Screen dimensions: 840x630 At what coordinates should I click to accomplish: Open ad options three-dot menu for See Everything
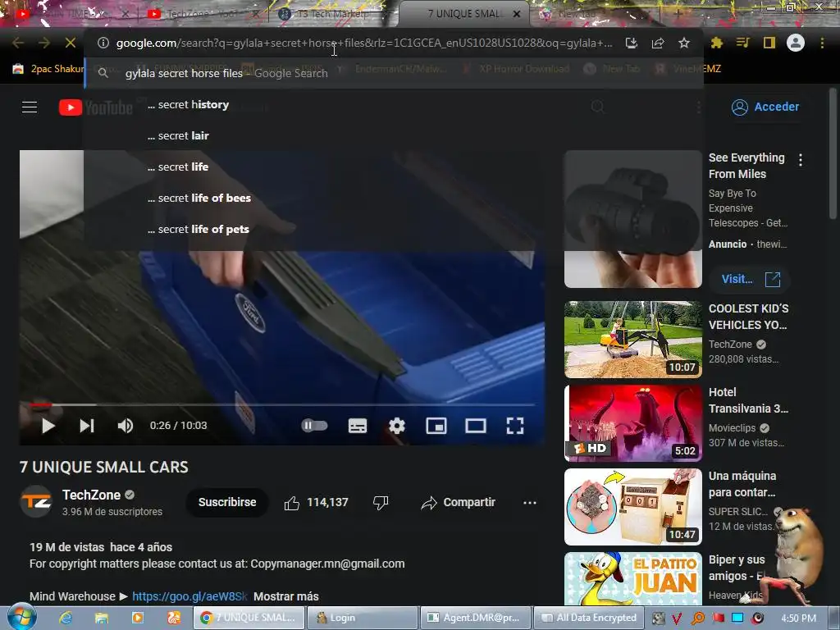pyautogui.click(x=801, y=160)
